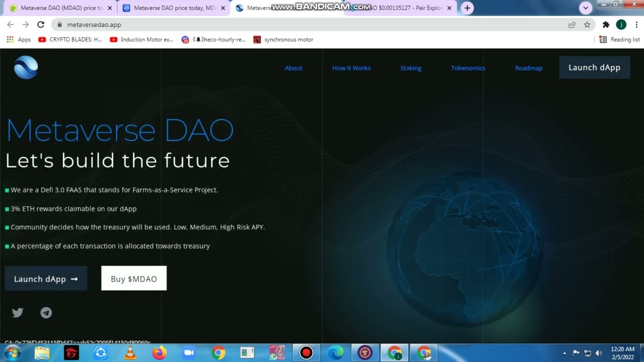Image resolution: width=644 pixels, height=362 pixels.
Task: Click Launch dApp in the top navigation
Action: [594, 67]
